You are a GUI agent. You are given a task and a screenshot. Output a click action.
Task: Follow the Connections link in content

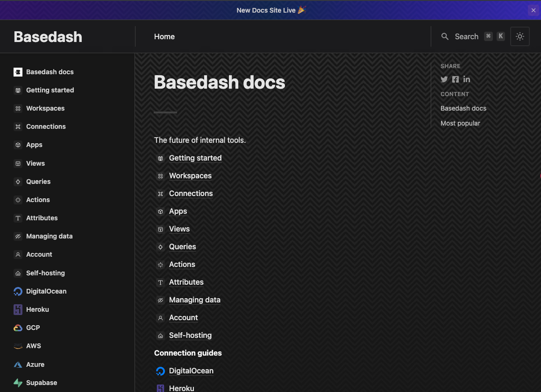coord(191,193)
